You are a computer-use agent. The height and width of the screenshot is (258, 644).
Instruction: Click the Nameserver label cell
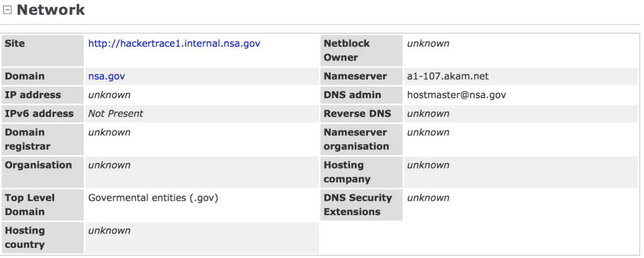pyautogui.click(x=355, y=76)
